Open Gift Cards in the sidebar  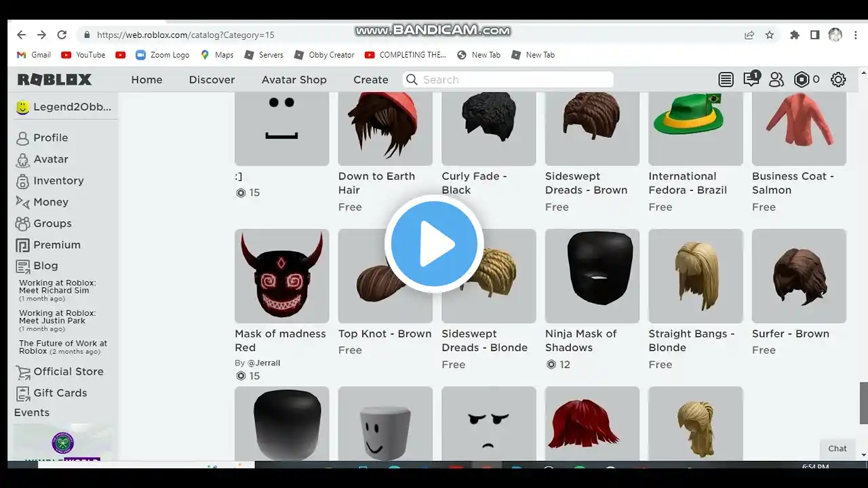[x=52, y=393]
